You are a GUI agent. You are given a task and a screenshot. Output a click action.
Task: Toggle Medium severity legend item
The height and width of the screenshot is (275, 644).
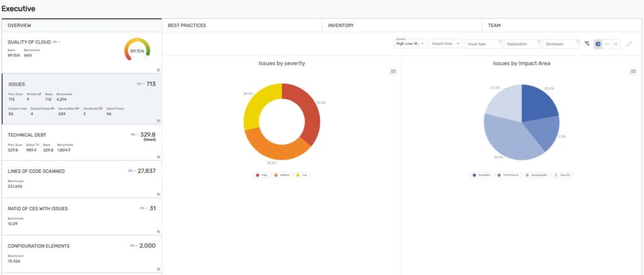[282, 175]
